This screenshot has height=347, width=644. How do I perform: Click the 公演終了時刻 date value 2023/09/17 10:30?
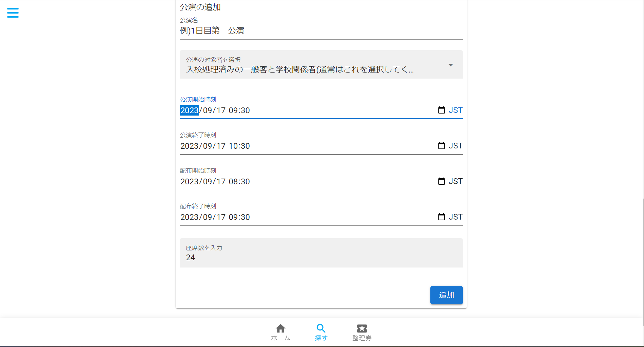tap(215, 146)
